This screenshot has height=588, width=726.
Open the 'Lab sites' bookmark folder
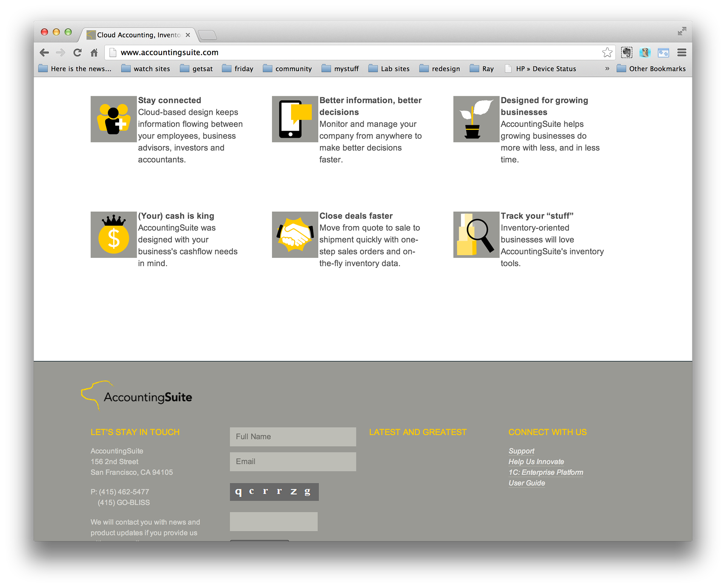(389, 68)
